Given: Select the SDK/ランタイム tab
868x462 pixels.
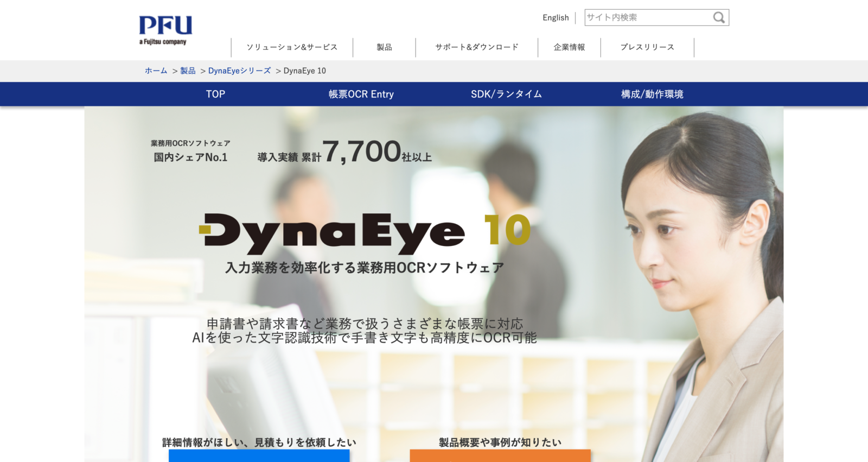Looking at the screenshot, I should tap(506, 94).
